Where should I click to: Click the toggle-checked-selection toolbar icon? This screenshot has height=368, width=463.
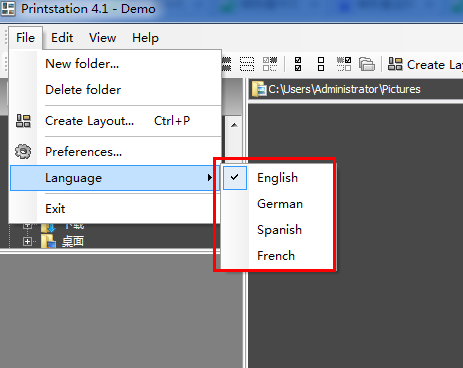click(344, 64)
